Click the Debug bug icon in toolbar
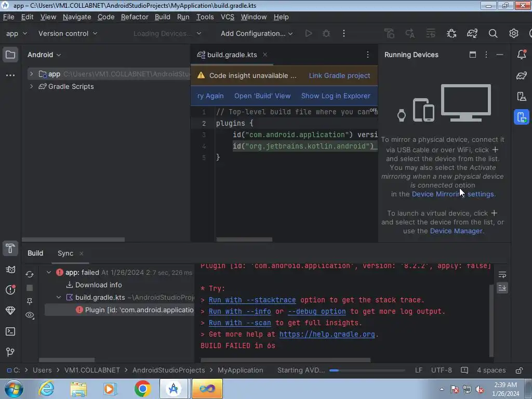This screenshot has width=532, height=399. coord(326,33)
